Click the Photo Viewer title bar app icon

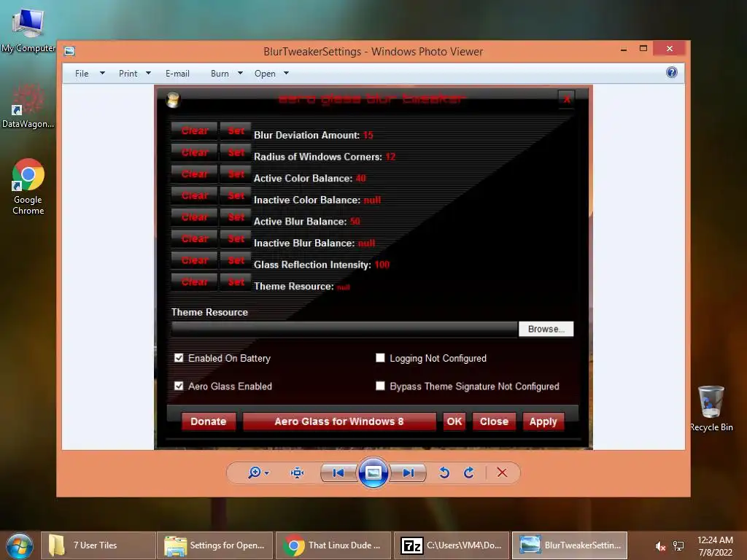(69, 51)
